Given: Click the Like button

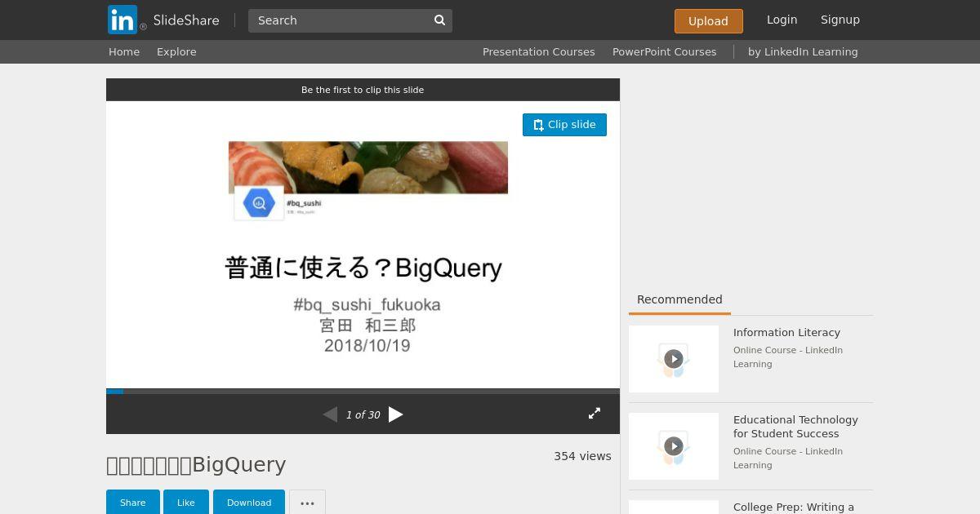Looking at the screenshot, I should point(186,503).
